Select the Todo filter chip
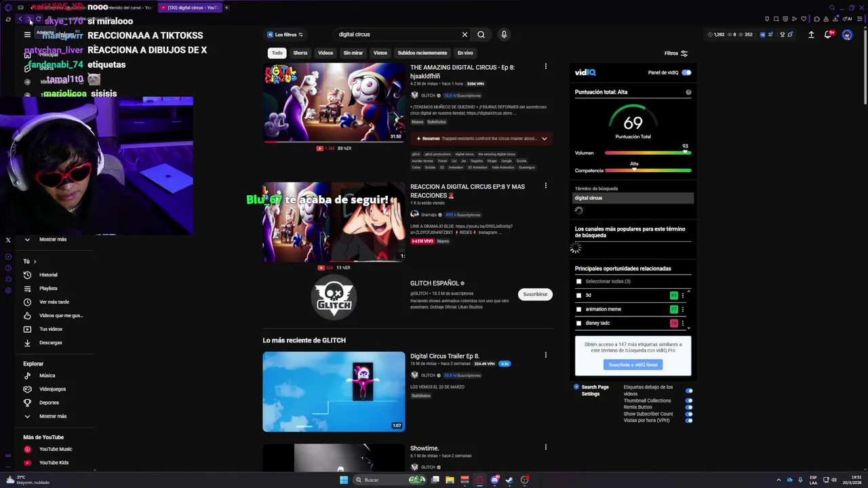 pos(277,53)
